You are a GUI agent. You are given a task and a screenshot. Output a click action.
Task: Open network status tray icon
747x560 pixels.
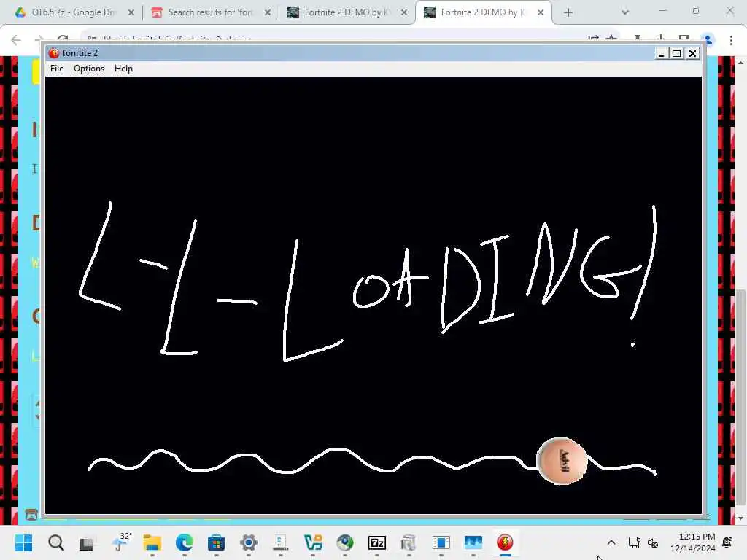635,542
